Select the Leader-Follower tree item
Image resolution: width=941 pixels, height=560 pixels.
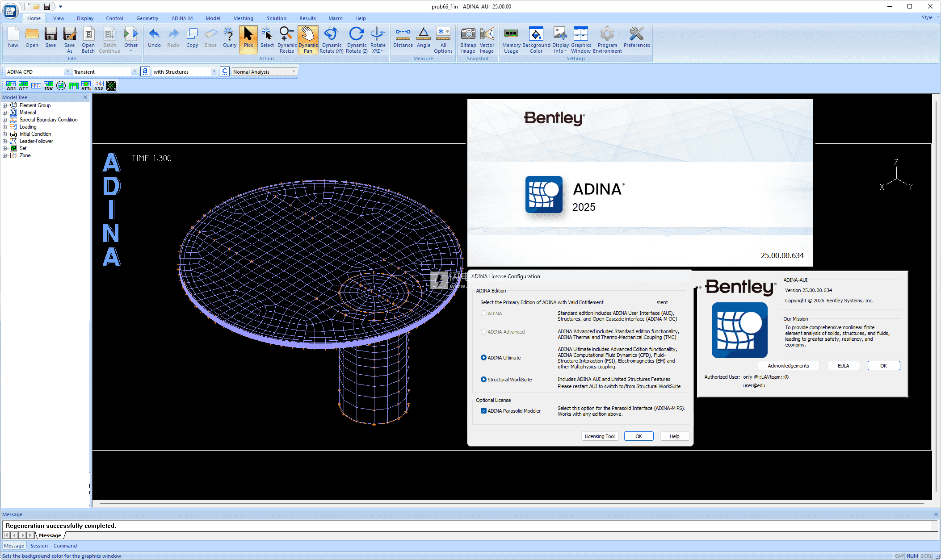coord(36,141)
